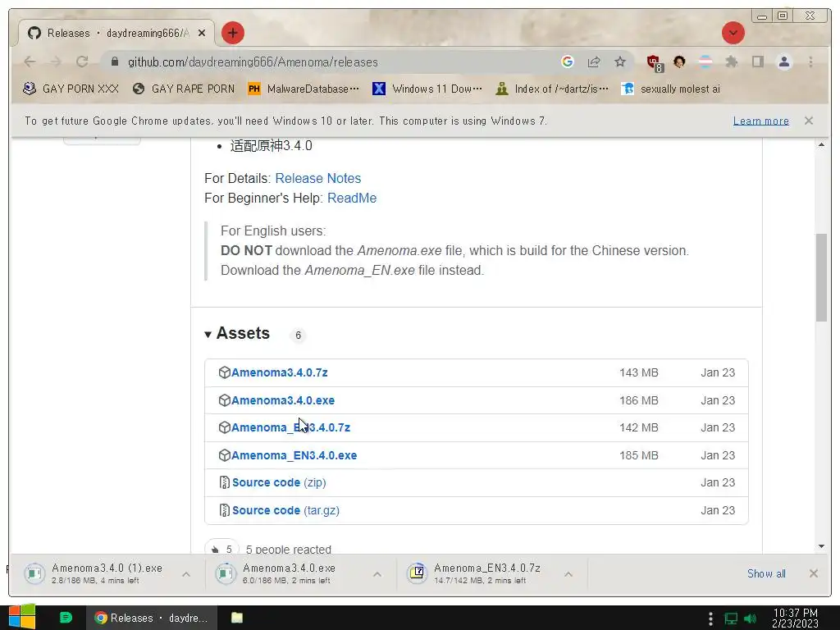
Task: Click the Assets count badge 6
Action: 298,336
